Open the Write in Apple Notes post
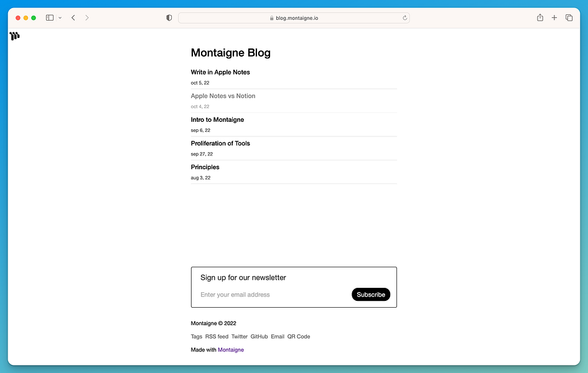 tap(220, 72)
